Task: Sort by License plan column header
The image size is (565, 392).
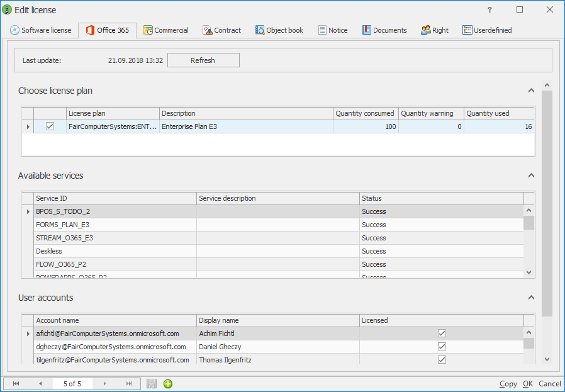Action: pyautogui.click(x=113, y=113)
